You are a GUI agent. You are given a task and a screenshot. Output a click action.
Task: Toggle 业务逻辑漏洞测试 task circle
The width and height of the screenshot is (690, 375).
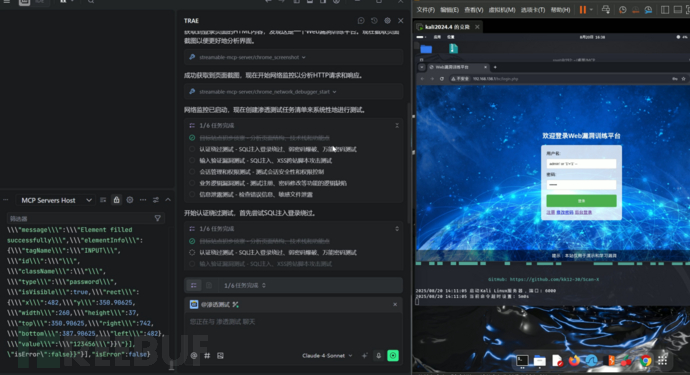coord(192,183)
